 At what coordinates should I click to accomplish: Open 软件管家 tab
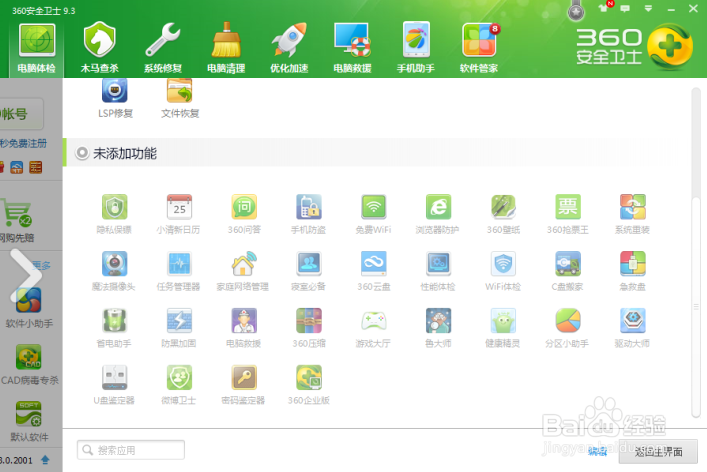pyautogui.click(x=479, y=48)
